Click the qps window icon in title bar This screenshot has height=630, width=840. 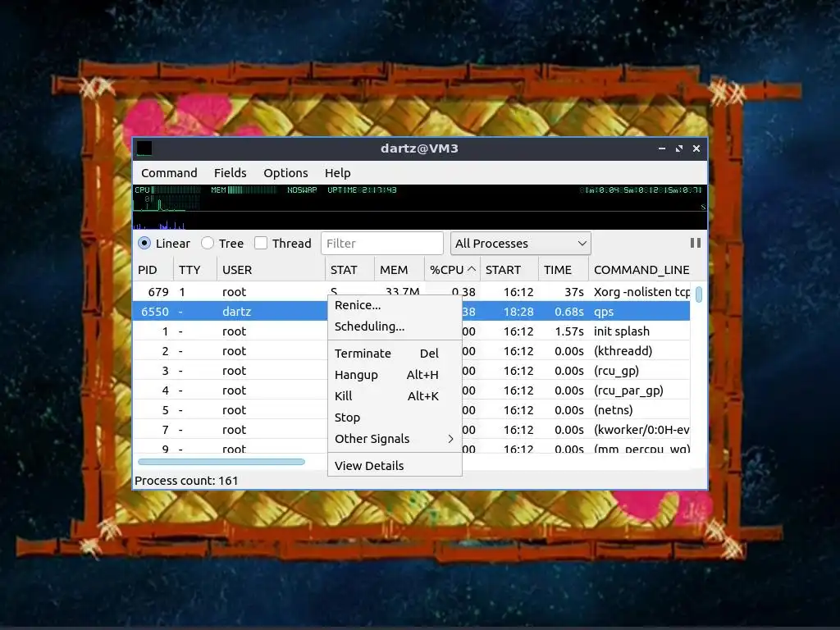144,148
